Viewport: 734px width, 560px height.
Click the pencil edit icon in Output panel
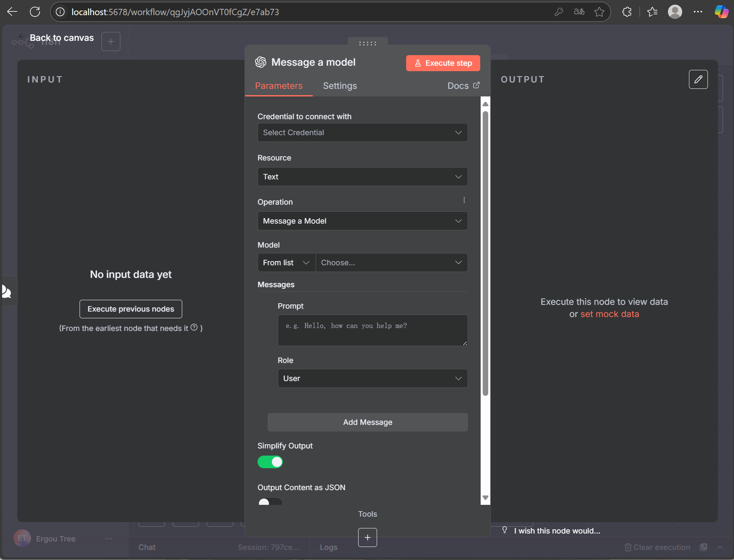tap(698, 79)
